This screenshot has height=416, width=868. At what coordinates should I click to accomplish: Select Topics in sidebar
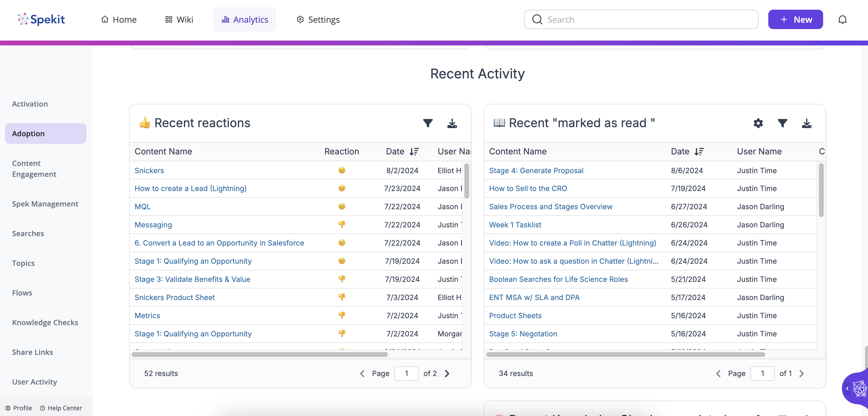pos(23,263)
